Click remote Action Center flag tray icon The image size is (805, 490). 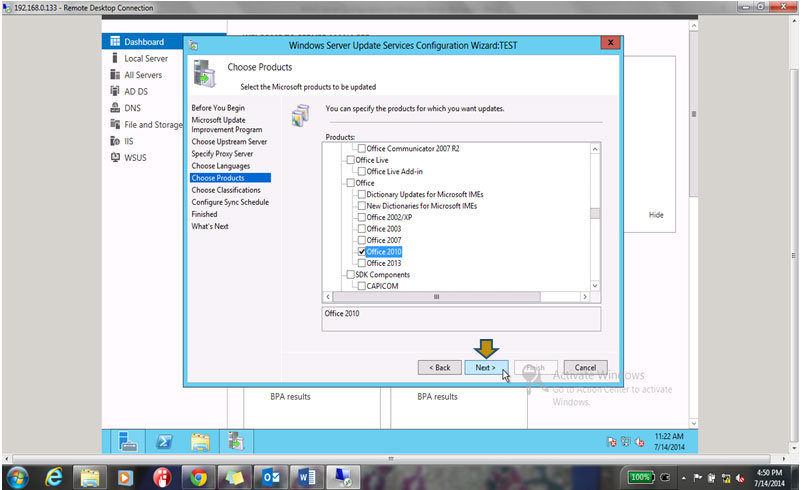(611, 442)
